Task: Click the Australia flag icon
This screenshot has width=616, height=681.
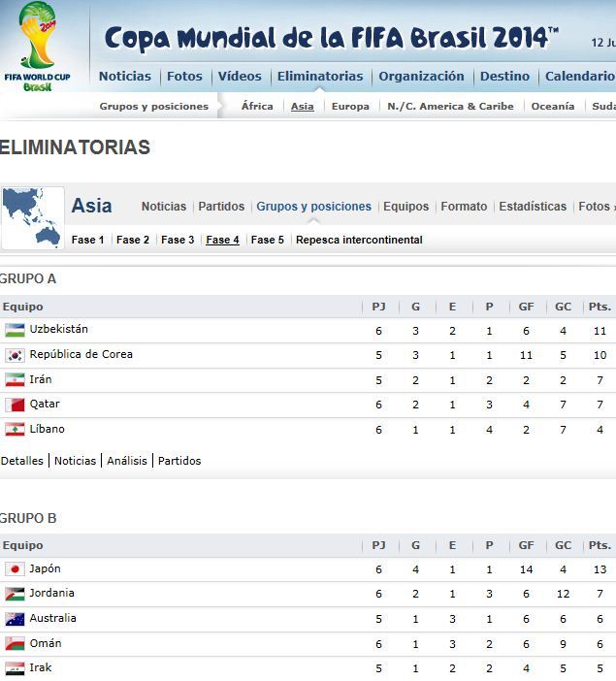Action: pyautogui.click(x=15, y=619)
